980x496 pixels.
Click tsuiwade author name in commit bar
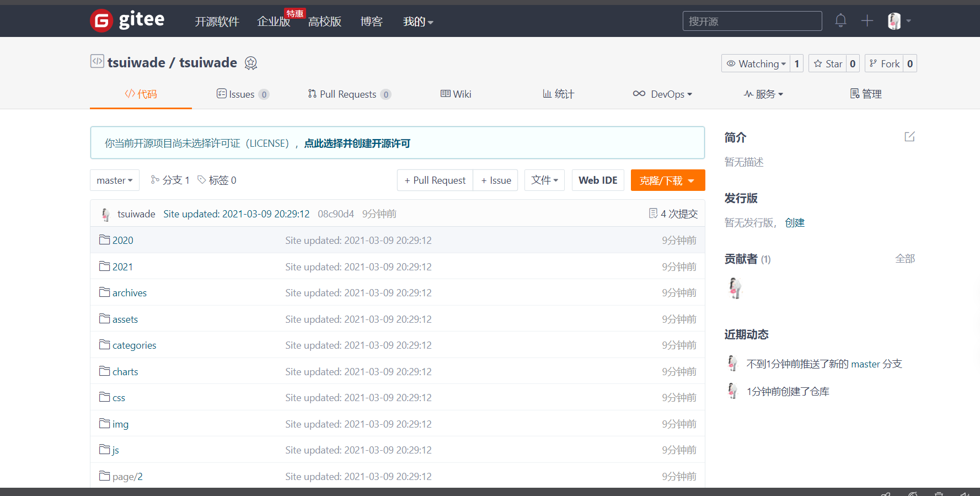(x=136, y=214)
